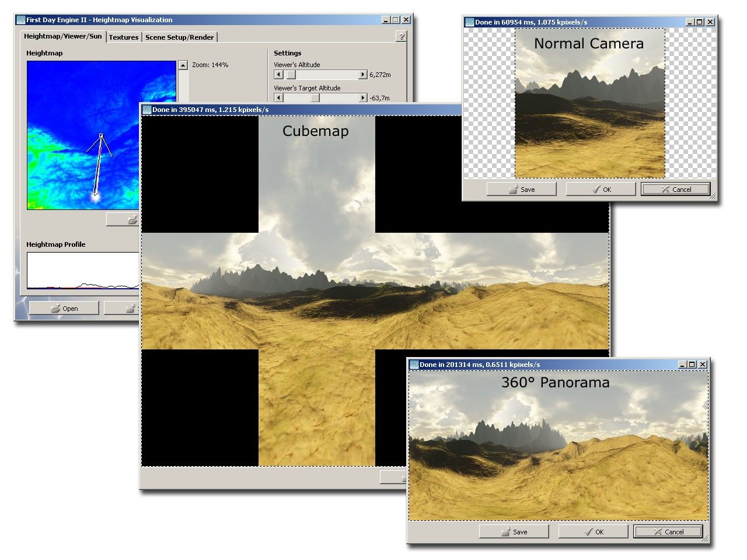Open the Scene Setup/Render tab
Image resolution: width=747 pixels, height=560 pixels.
point(179,37)
